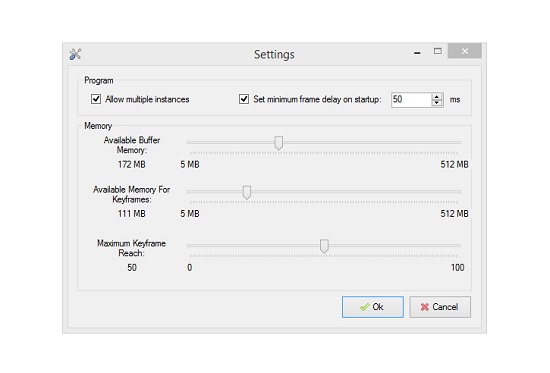Minimize the Settings window
Screen dimensions: 550x373
[x=417, y=52]
